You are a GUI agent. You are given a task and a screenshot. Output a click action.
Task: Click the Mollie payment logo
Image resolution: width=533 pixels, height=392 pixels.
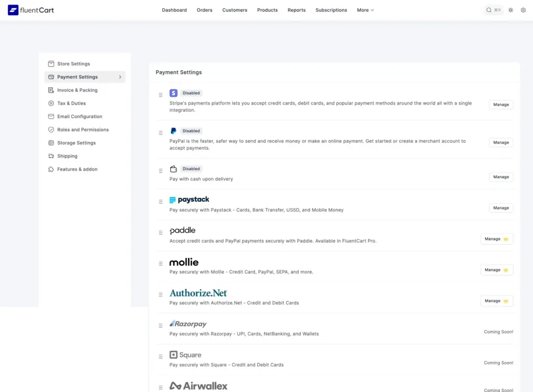tap(184, 262)
